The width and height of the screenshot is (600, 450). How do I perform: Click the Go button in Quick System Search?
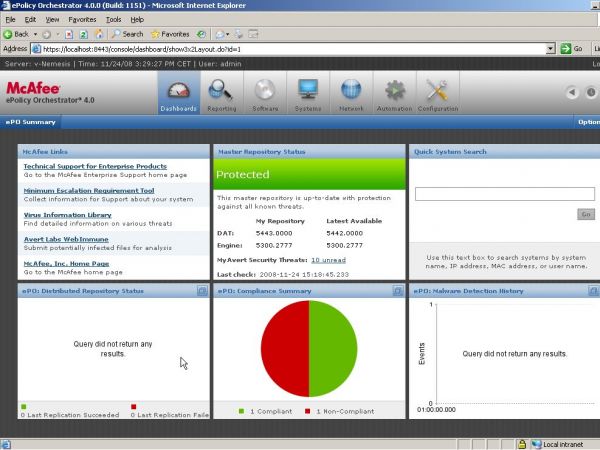pos(586,214)
